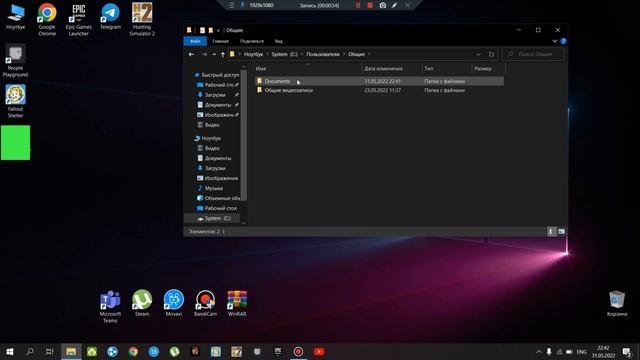This screenshot has height=360, width=640.
Task: Select the Общие видеозаписи folder
Action: 289,90
